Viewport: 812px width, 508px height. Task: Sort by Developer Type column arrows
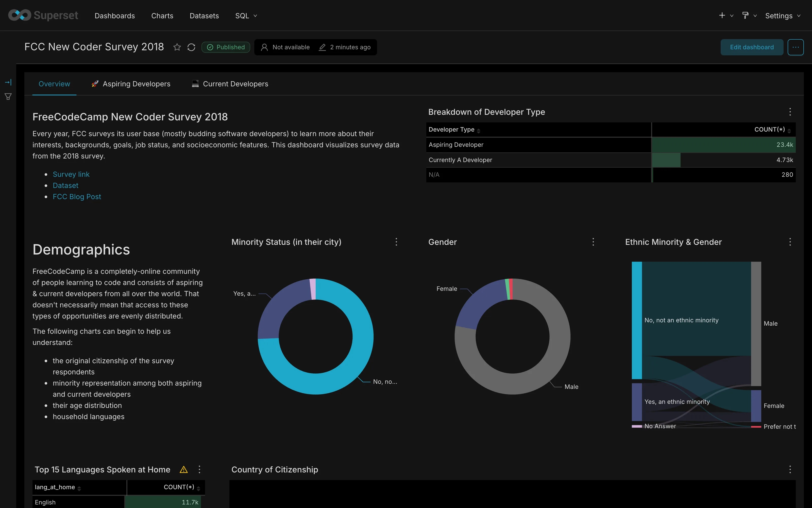(x=479, y=131)
